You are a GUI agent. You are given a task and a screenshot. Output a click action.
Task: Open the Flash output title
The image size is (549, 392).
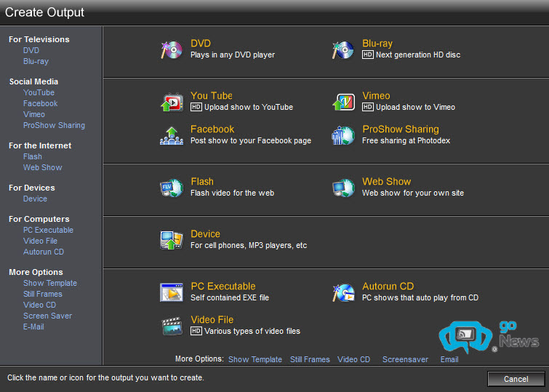pos(202,182)
